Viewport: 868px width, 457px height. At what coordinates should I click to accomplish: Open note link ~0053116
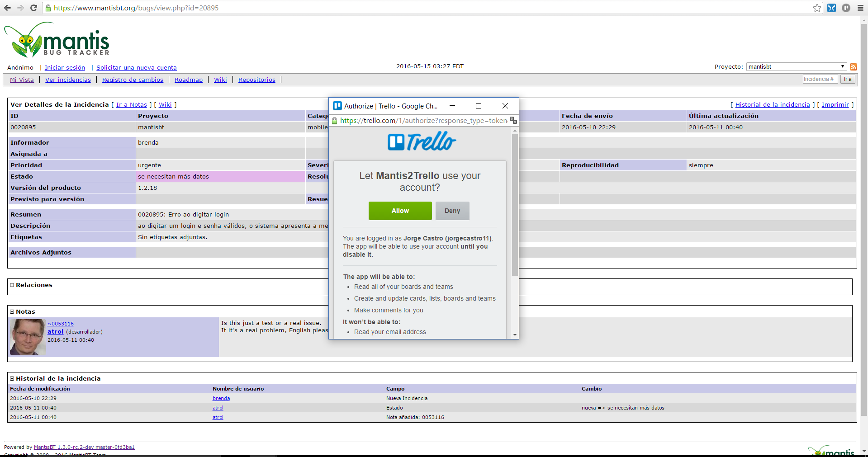coord(61,324)
